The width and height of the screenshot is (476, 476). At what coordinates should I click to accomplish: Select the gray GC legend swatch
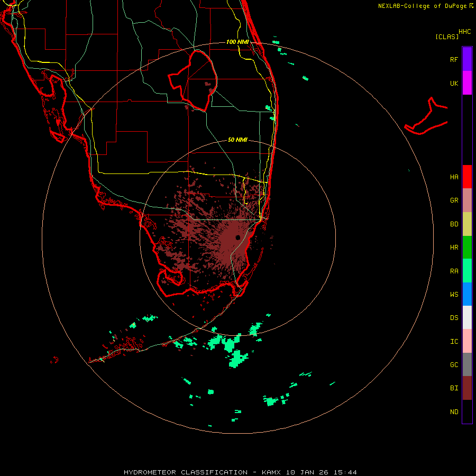tap(467, 364)
